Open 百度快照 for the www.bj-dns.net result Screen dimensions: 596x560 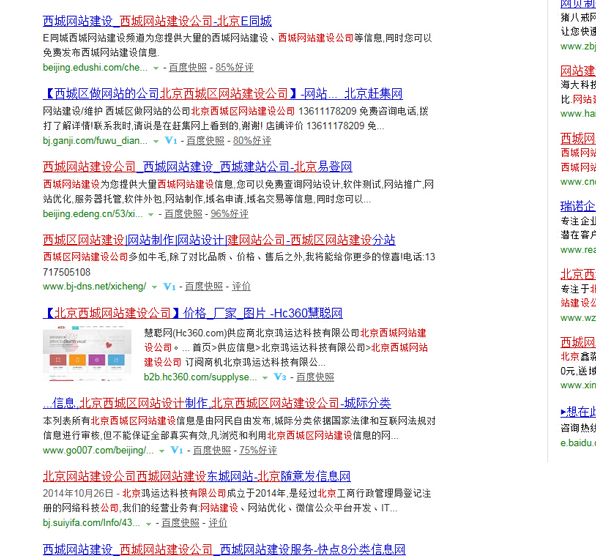click(204, 287)
